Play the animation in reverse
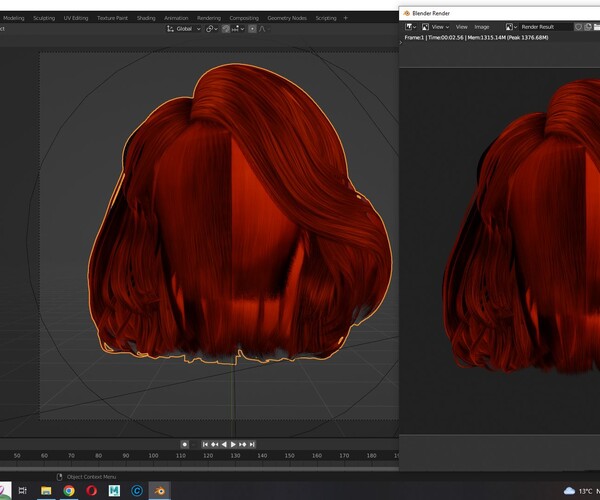Screen dimensions: 600x500 pyautogui.click(x=224, y=444)
